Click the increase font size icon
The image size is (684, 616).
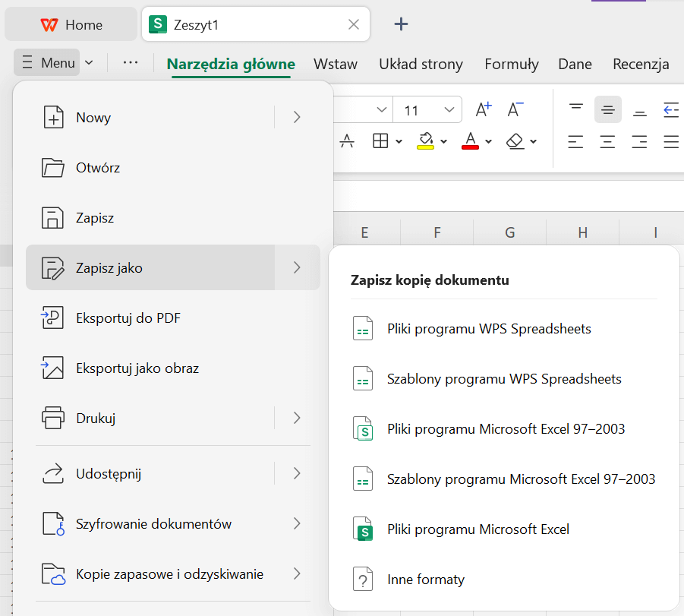[x=484, y=110]
